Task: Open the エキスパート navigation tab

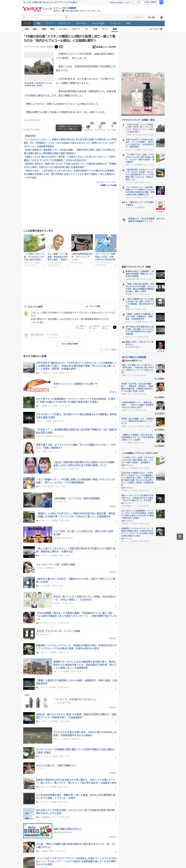Action: [x=64, y=24]
